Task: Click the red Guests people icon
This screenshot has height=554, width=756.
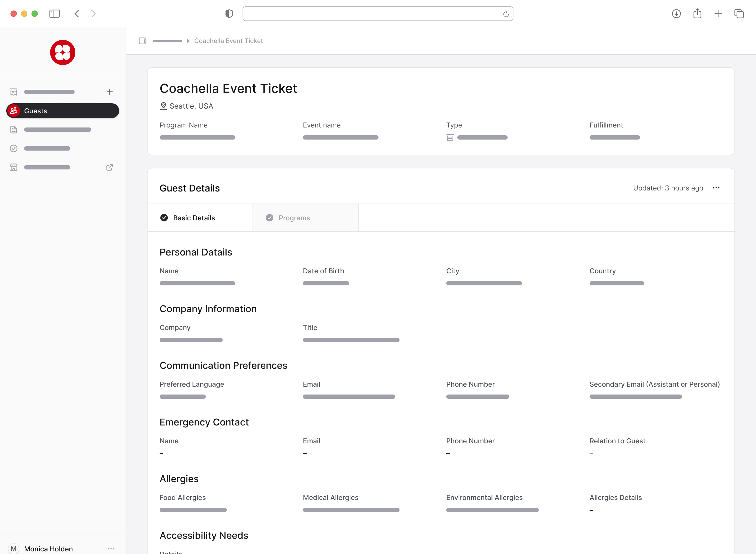Action: pyautogui.click(x=14, y=111)
